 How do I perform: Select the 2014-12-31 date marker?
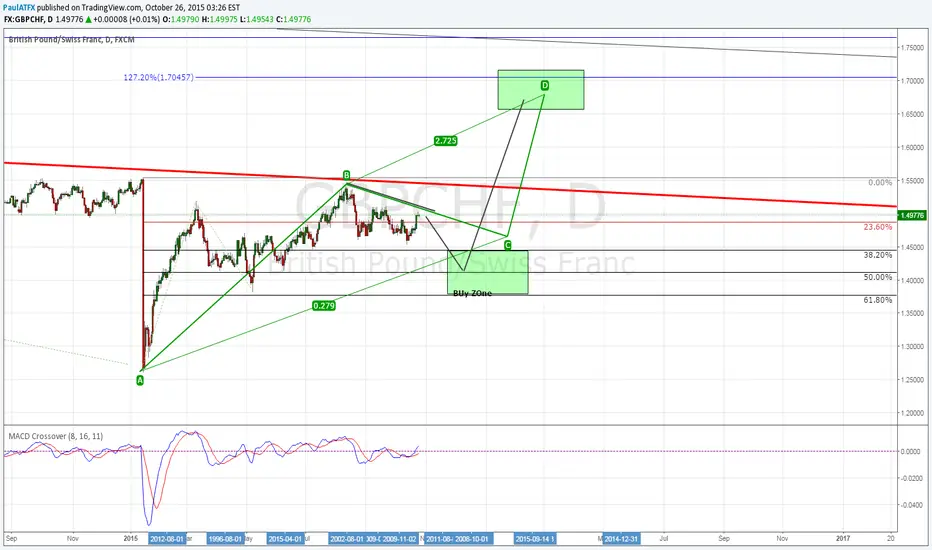[x=621, y=539]
